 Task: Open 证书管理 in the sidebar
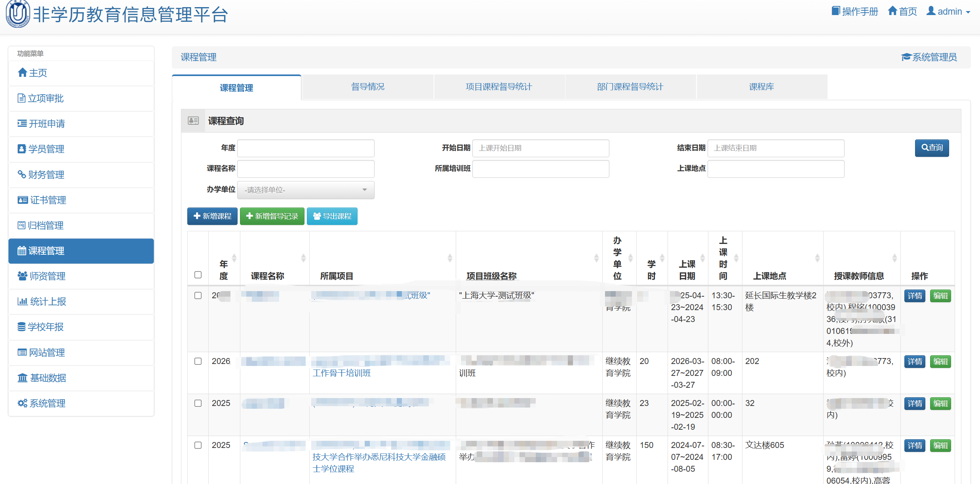pyautogui.click(x=81, y=200)
